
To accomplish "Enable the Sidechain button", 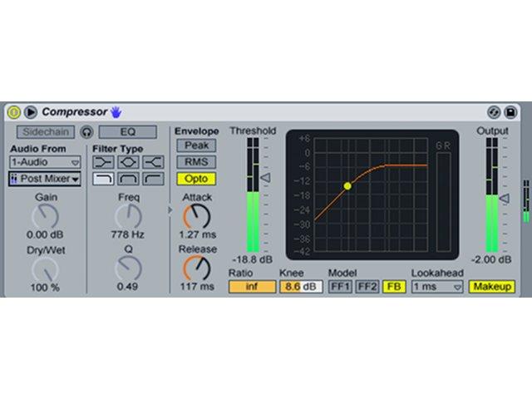I will 46,131.
